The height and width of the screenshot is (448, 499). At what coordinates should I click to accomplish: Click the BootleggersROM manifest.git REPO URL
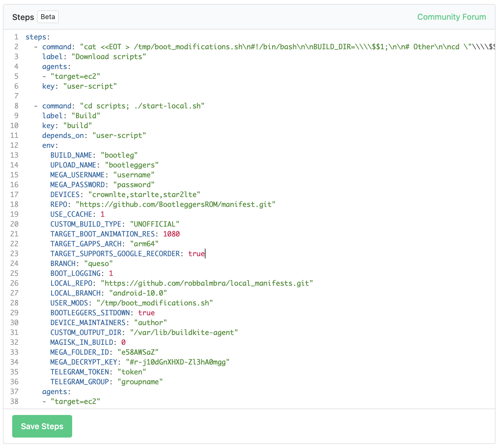pos(176,205)
